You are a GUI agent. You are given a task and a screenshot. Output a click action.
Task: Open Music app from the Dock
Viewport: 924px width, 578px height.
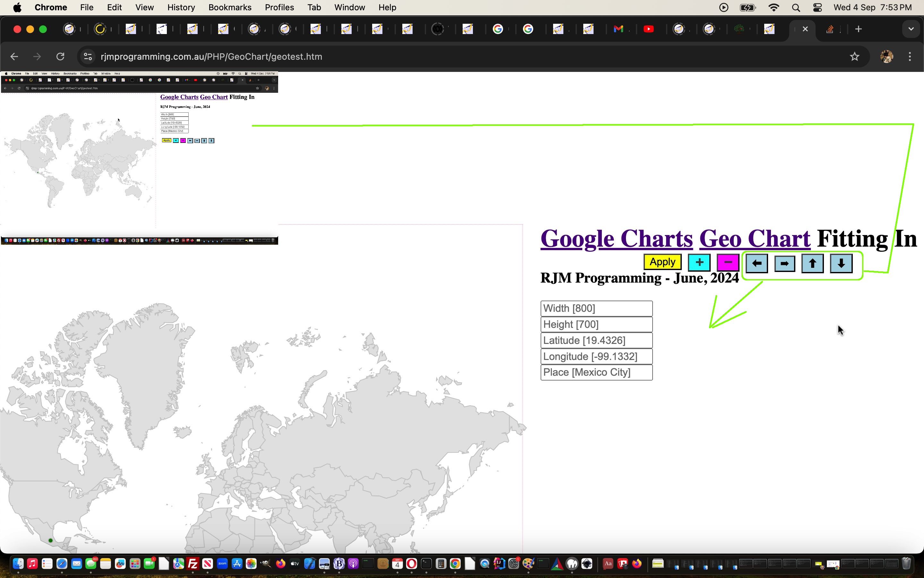tap(32, 564)
